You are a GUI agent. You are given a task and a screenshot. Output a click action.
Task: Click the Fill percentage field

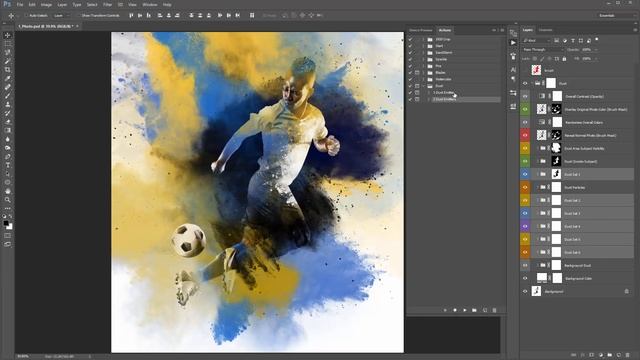click(587, 59)
